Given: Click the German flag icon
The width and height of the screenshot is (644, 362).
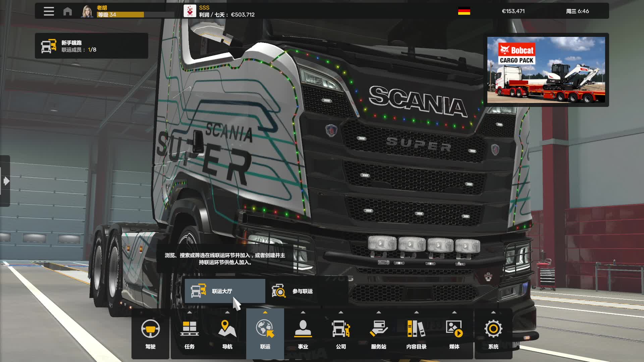Looking at the screenshot, I should tap(464, 11).
